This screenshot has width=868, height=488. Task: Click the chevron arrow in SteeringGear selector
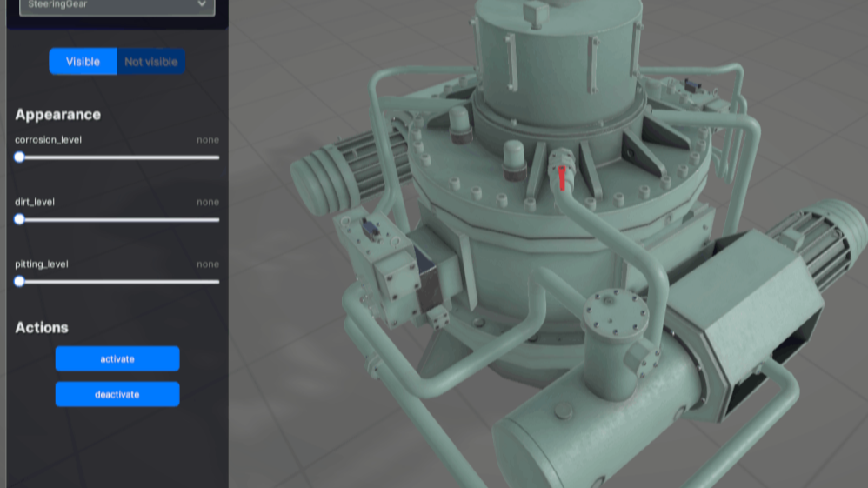[x=202, y=5]
